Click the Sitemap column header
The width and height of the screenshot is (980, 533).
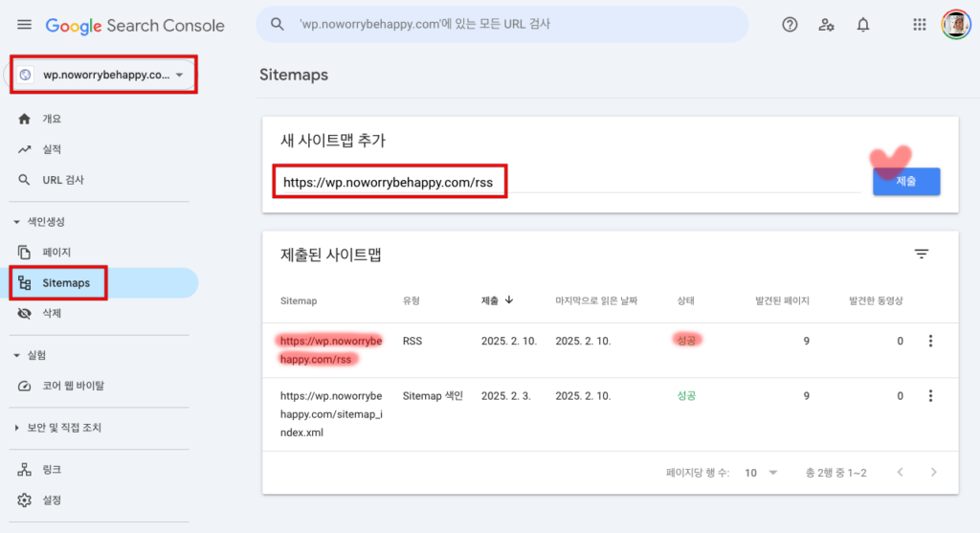299,301
